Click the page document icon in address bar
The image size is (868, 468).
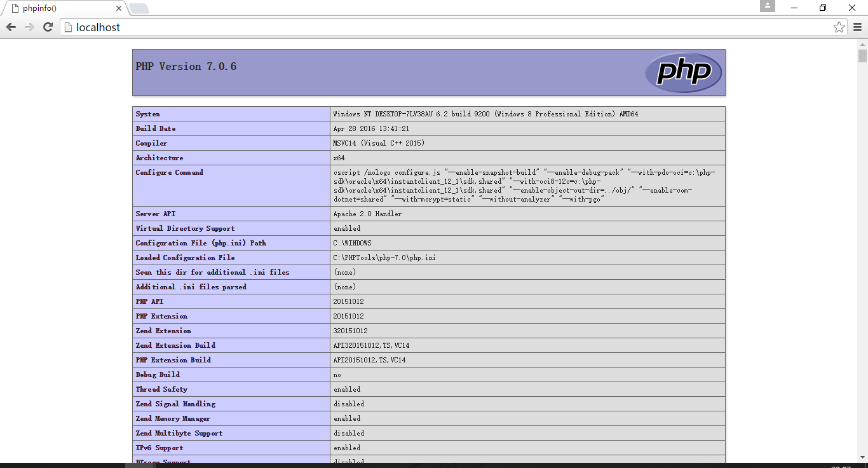(68, 27)
